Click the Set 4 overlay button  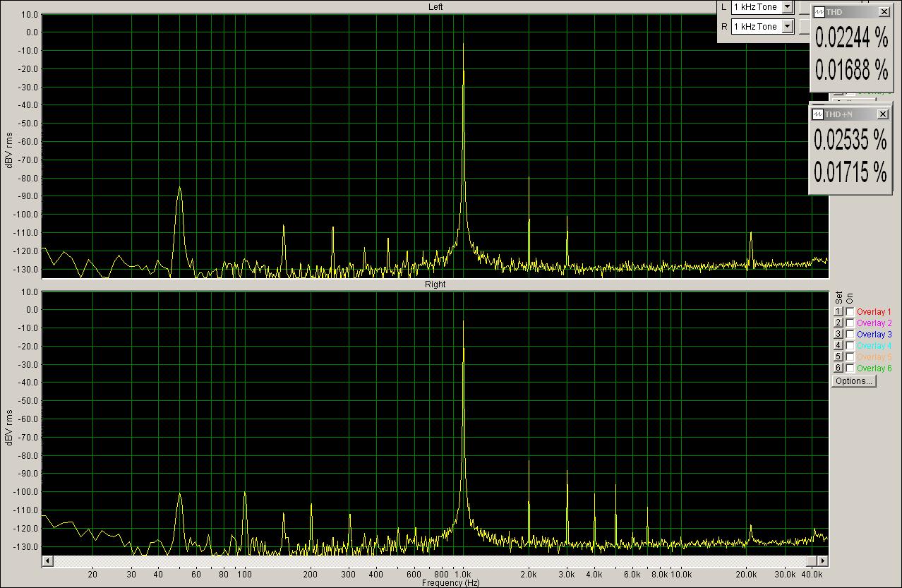pyautogui.click(x=838, y=346)
